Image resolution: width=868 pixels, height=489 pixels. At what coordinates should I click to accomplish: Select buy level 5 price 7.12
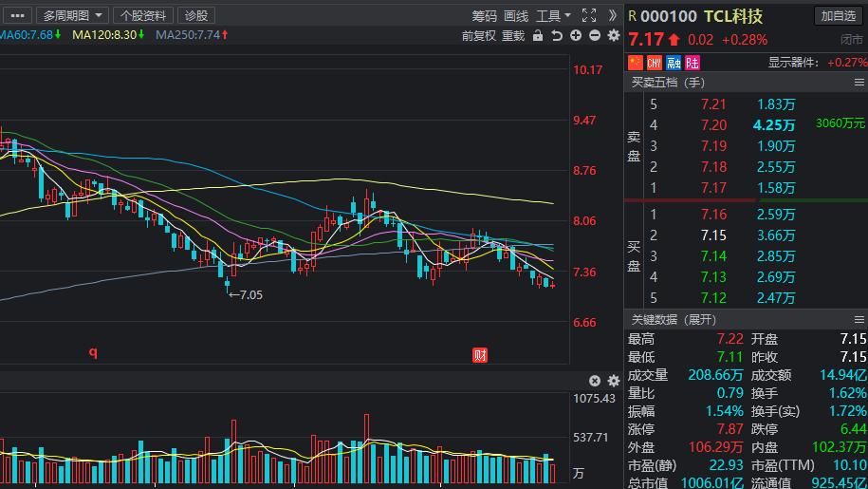[x=713, y=298]
